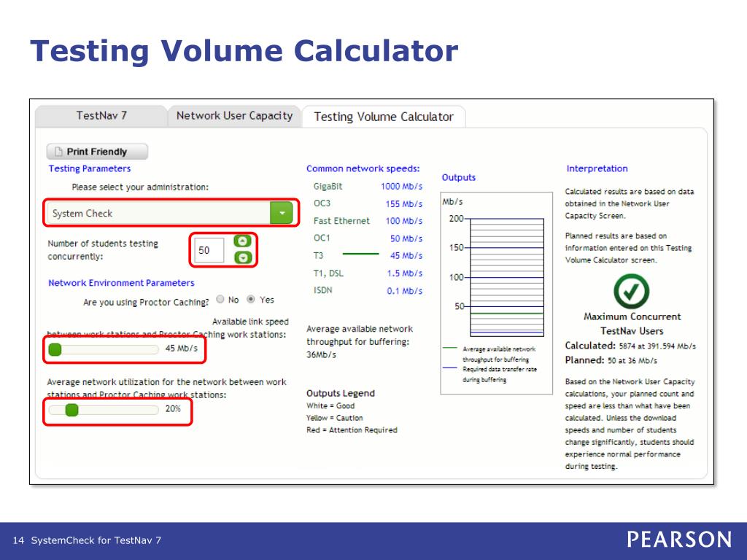Open the TestNav 7 tab
This screenshot has height=560, width=747.
101,116
